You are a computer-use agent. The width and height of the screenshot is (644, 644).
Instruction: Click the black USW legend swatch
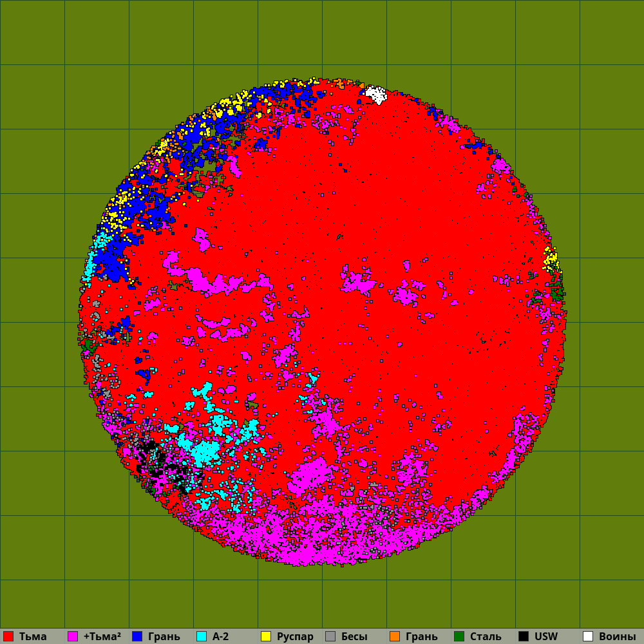pos(524,636)
